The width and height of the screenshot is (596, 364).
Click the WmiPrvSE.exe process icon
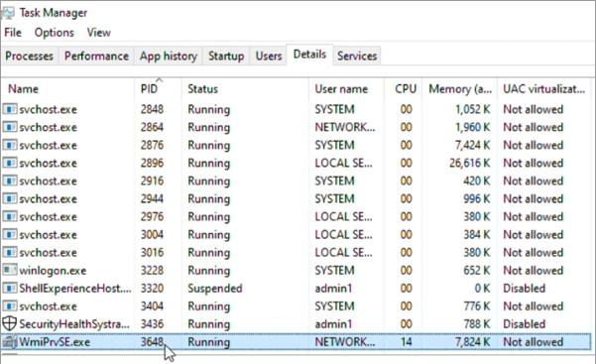click(10, 341)
